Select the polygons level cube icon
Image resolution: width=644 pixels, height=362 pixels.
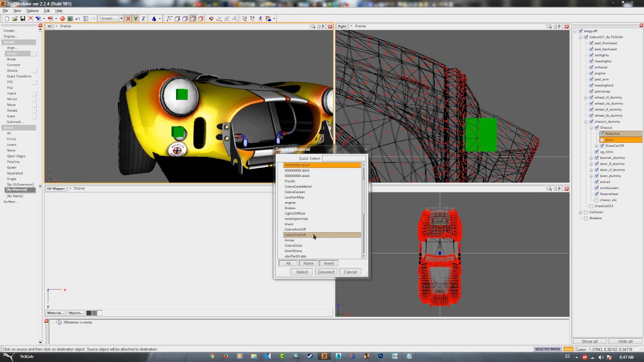(185, 19)
